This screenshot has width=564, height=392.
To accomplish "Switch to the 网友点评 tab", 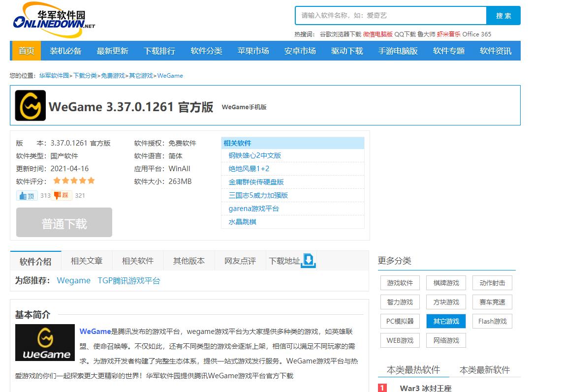I will tap(240, 261).
